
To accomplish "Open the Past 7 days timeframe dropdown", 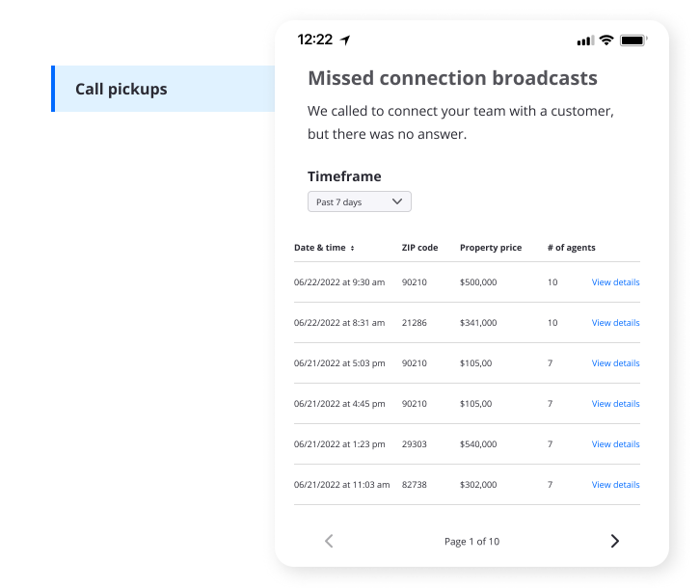I will click(360, 202).
